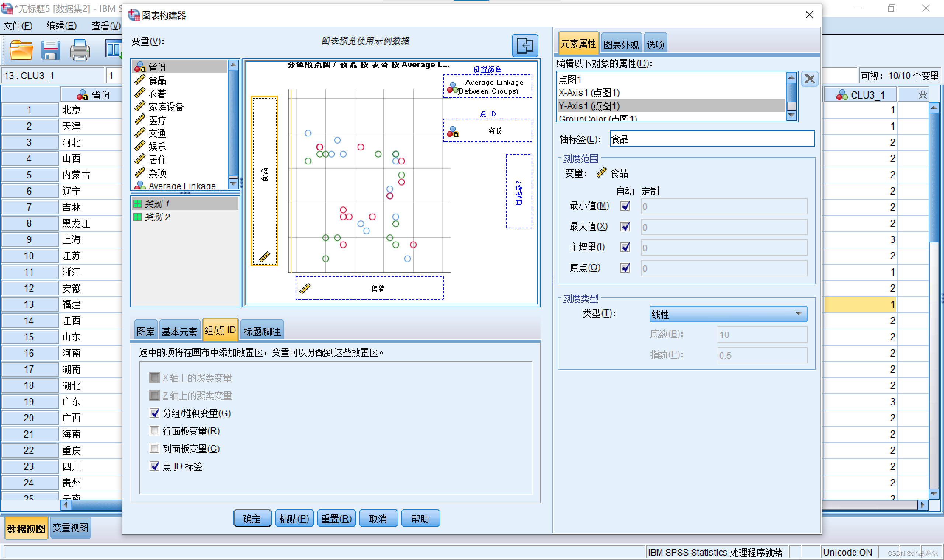Image resolution: width=944 pixels, height=560 pixels.
Task: Select the Average Linkage variable in list
Action: (x=180, y=185)
